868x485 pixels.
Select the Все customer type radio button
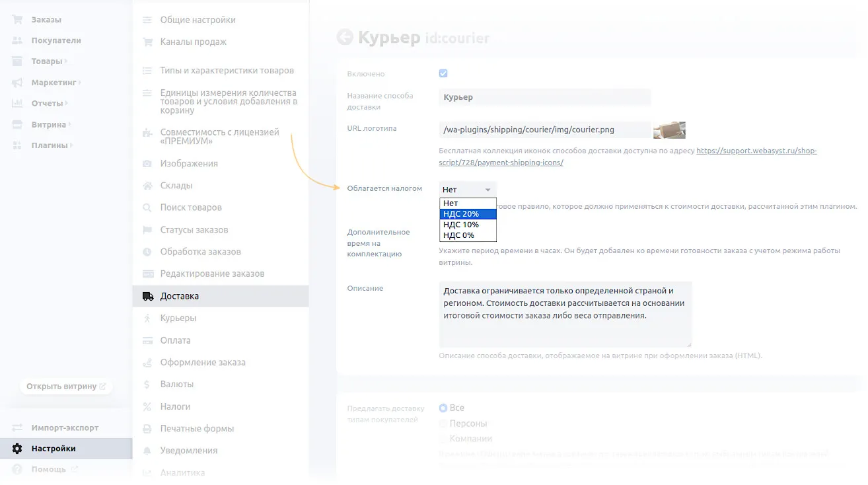443,408
